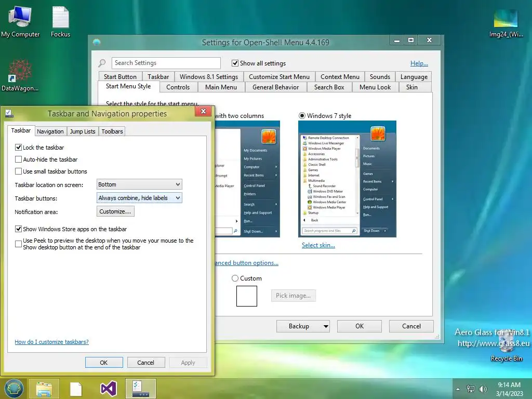The image size is (532, 399).
Task: Switch to the Toolbars tab
Action: [x=112, y=131]
